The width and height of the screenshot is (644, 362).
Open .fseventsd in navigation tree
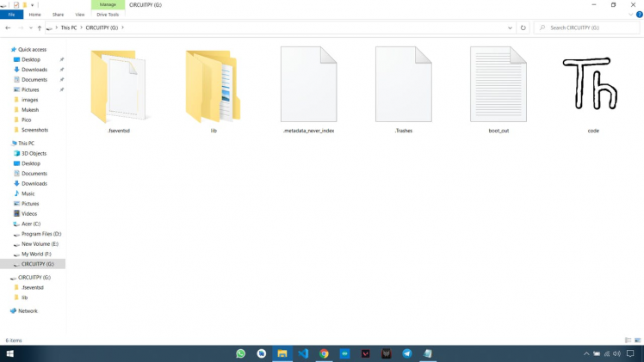pyautogui.click(x=33, y=287)
